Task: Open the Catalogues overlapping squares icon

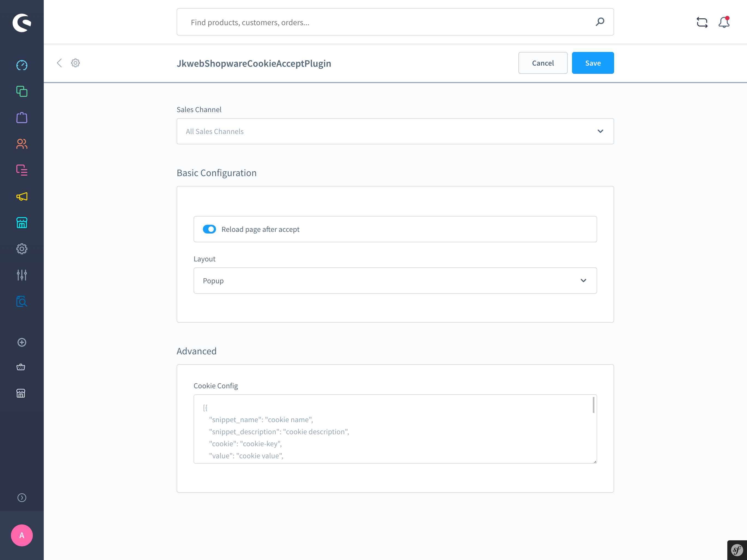Action: 22,91
